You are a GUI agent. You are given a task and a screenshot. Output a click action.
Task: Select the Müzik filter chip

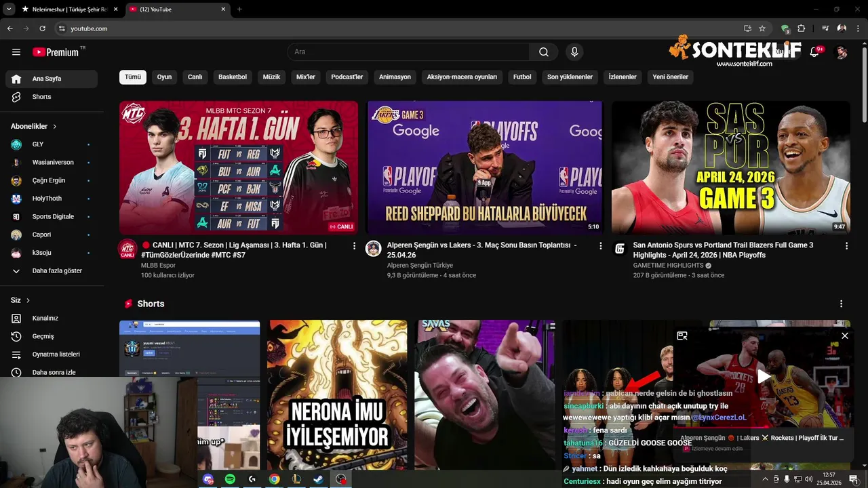(x=271, y=77)
